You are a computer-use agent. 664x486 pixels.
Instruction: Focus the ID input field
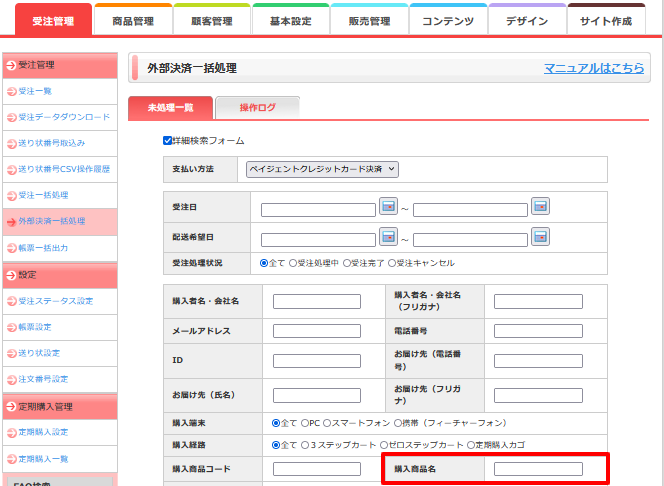(317, 361)
